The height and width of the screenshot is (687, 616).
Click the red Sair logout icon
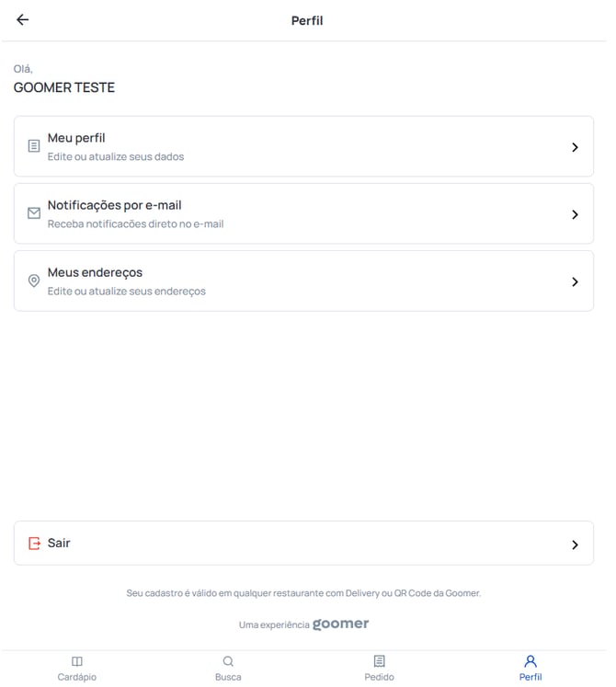click(x=34, y=544)
